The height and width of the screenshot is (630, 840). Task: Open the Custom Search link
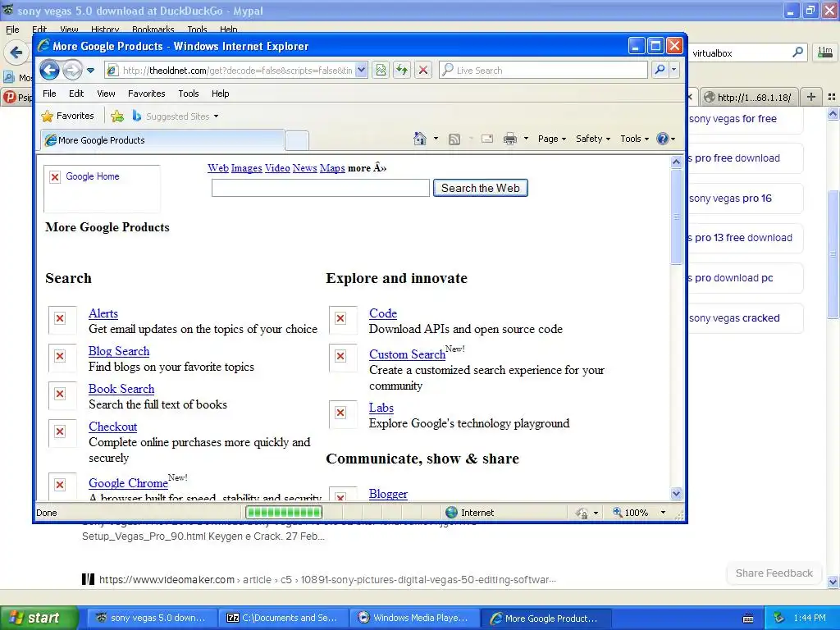point(407,354)
